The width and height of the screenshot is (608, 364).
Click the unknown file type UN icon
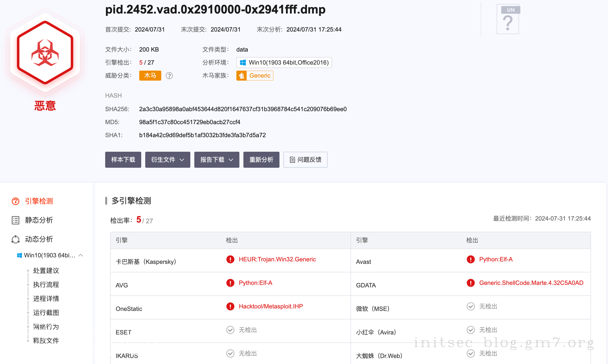pyautogui.click(x=508, y=20)
